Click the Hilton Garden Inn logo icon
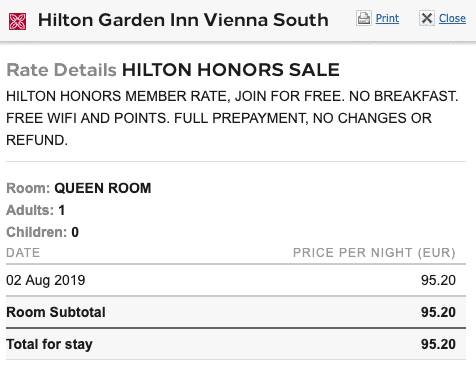 17,21
